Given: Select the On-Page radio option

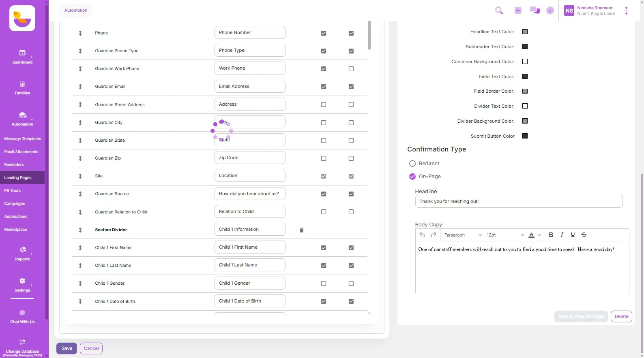Looking at the screenshot, I should (412, 177).
